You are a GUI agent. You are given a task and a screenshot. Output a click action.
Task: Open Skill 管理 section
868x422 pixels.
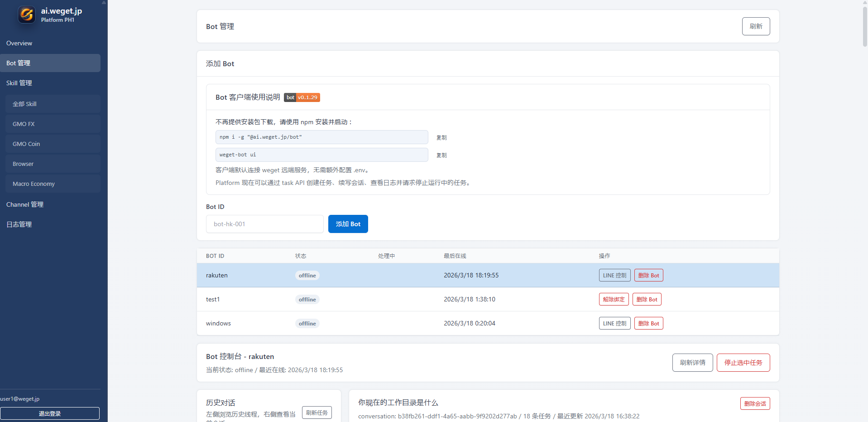coord(50,83)
